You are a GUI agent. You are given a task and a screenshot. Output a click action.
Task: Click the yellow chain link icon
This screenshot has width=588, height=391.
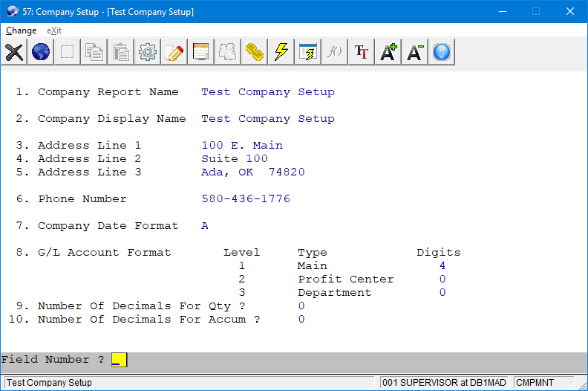[255, 52]
